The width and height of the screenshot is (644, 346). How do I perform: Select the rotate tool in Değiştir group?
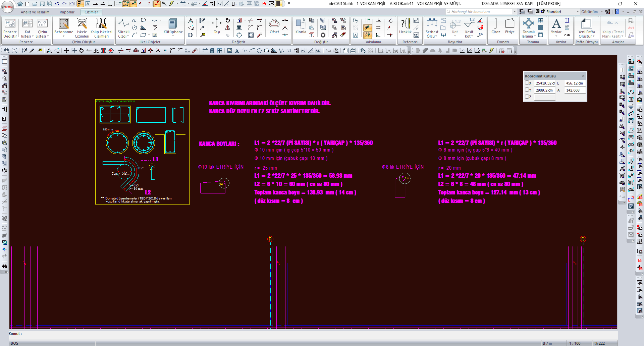click(x=228, y=20)
